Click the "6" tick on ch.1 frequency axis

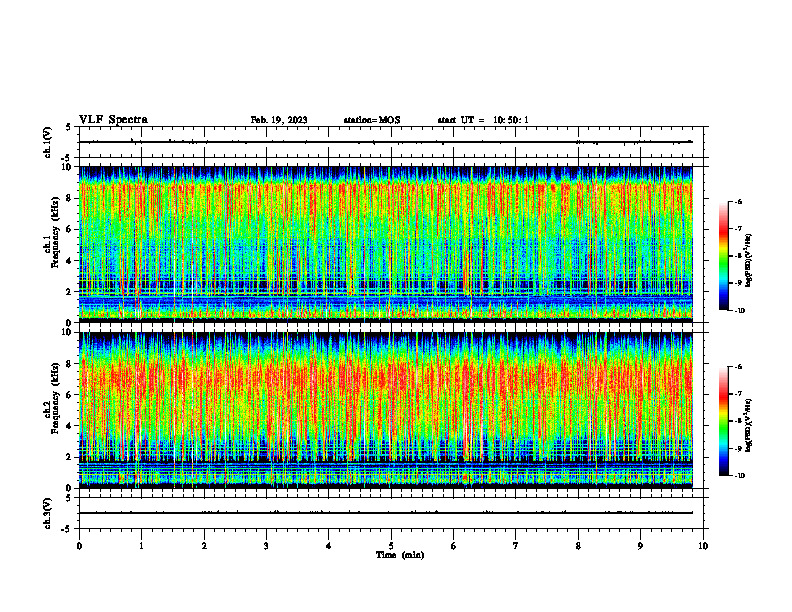[70, 229]
